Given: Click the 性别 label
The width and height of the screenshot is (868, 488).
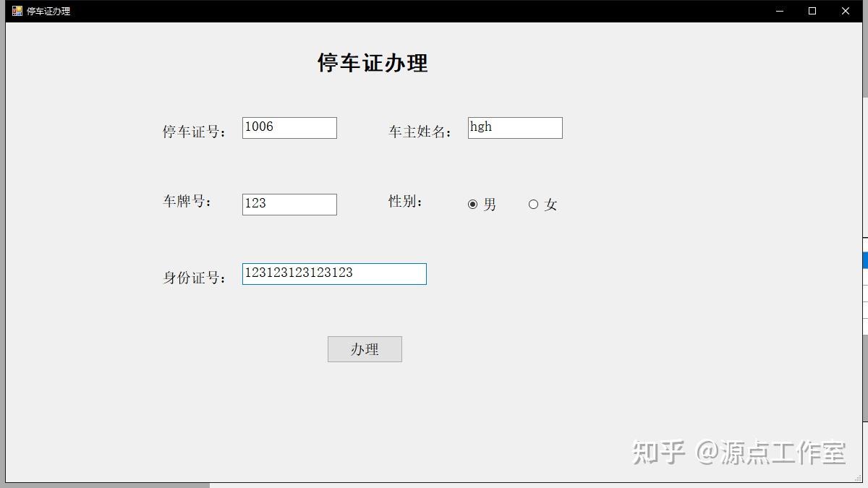Looking at the screenshot, I should [406, 201].
